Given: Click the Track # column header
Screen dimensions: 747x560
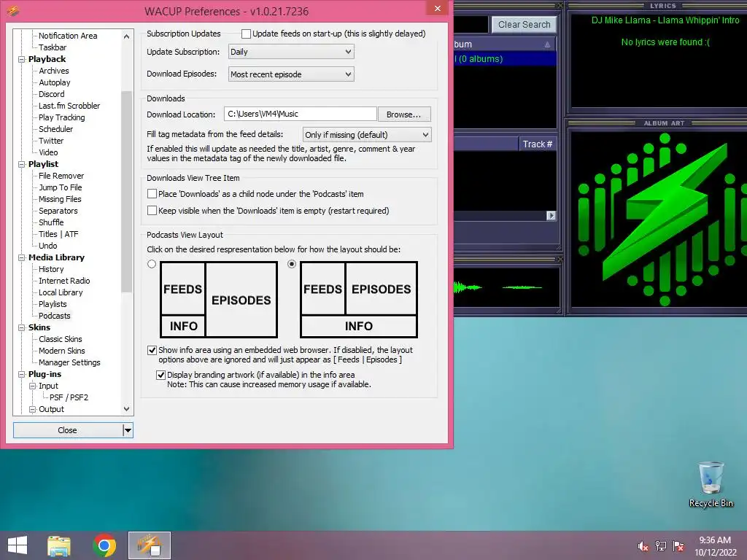Looking at the screenshot, I should (538, 144).
